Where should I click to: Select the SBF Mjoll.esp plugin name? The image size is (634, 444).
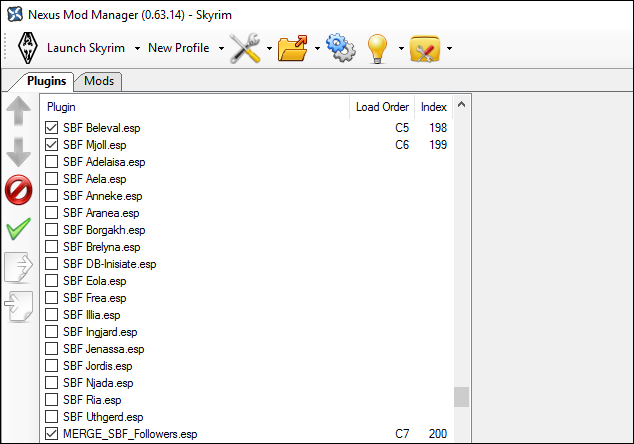[95, 145]
